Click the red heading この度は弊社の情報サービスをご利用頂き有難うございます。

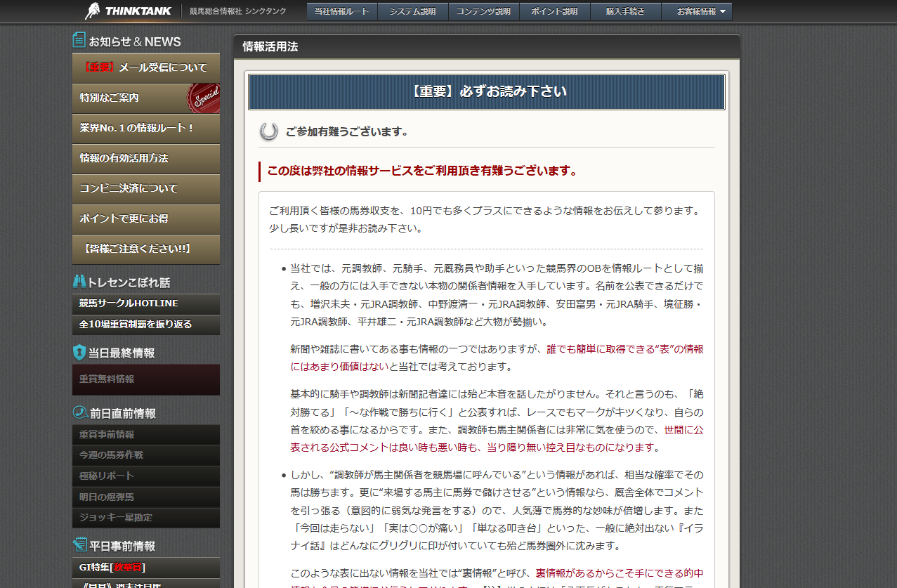422,171
